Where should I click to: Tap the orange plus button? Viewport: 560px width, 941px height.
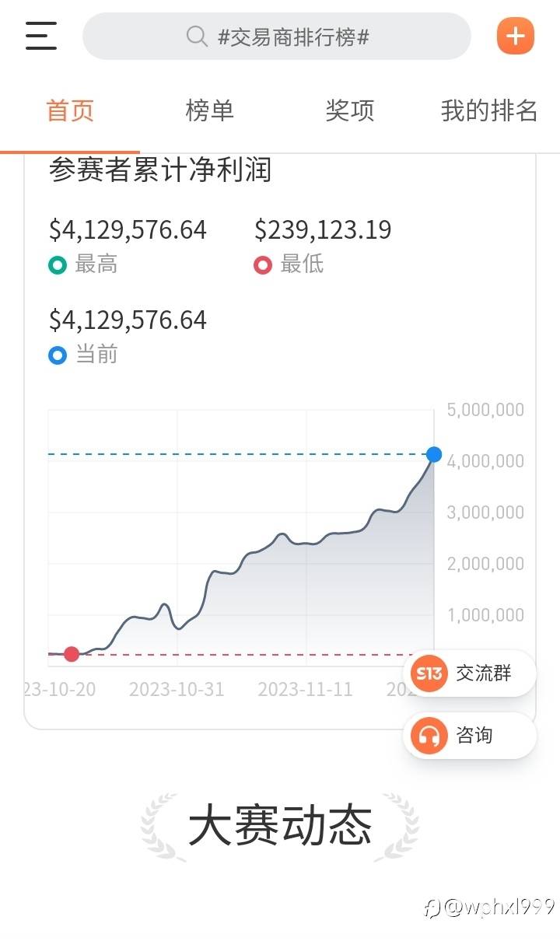pyautogui.click(x=515, y=36)
